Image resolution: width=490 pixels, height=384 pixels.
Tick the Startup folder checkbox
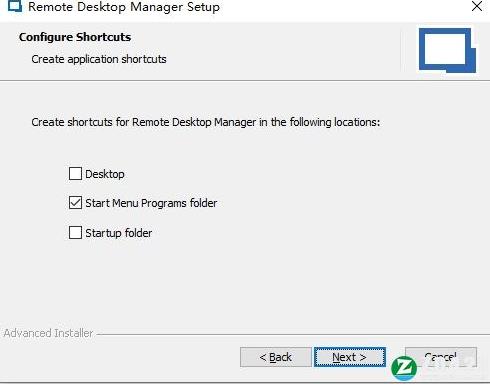click(x=75, y=233)
